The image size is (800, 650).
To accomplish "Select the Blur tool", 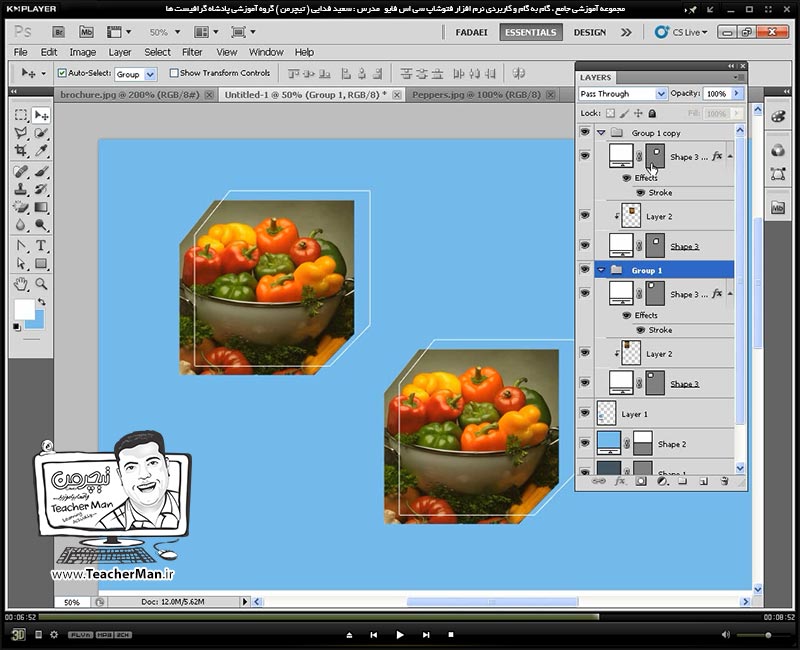I will 21,225.
